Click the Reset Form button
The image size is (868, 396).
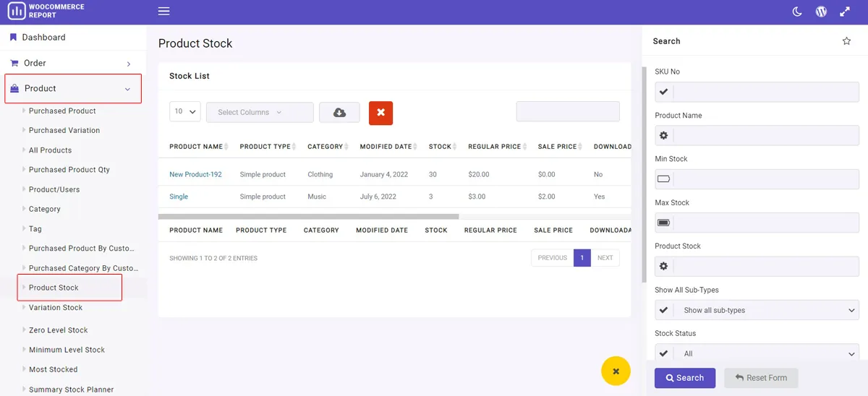761,378
